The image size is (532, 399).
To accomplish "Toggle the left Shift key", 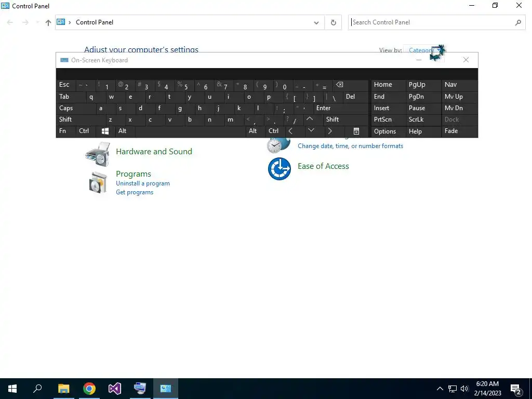I will (81, 119).
